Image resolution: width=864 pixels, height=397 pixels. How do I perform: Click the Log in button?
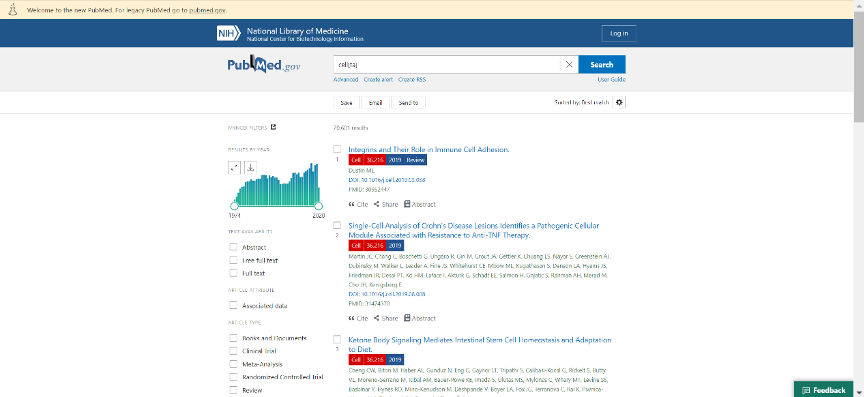tap(619, 33)
